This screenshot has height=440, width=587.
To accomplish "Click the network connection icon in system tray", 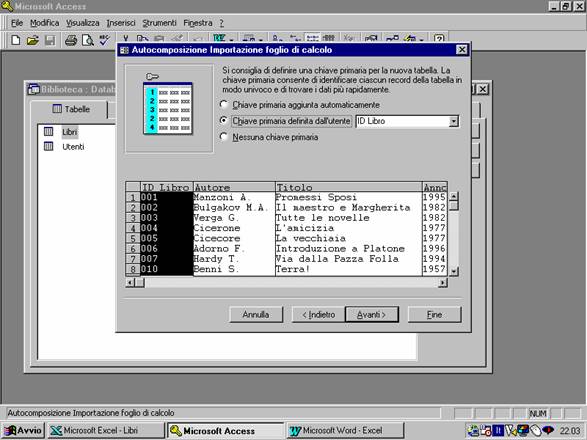I will pos(473,430).
